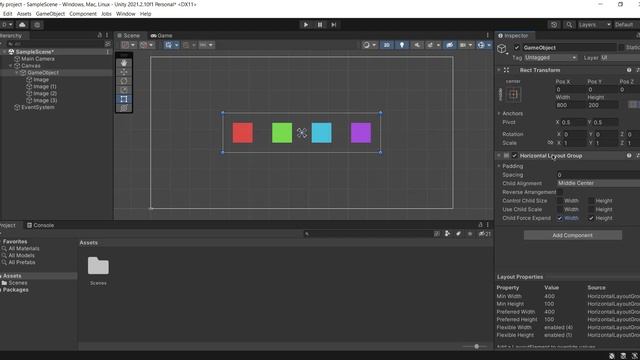The height and width of the screenshot is (360, 640).
Task: Toggle GameObject active checkbox in Inspector
Action: (517, 48)
